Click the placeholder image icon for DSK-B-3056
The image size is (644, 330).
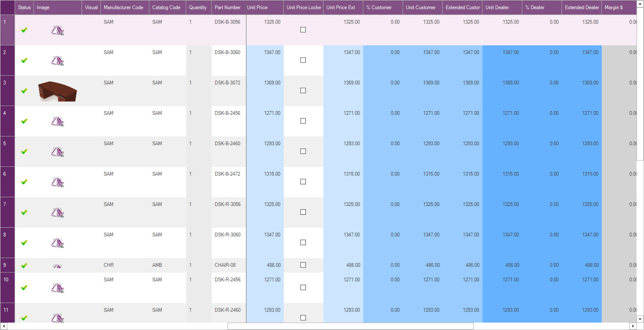click(58, 30)
